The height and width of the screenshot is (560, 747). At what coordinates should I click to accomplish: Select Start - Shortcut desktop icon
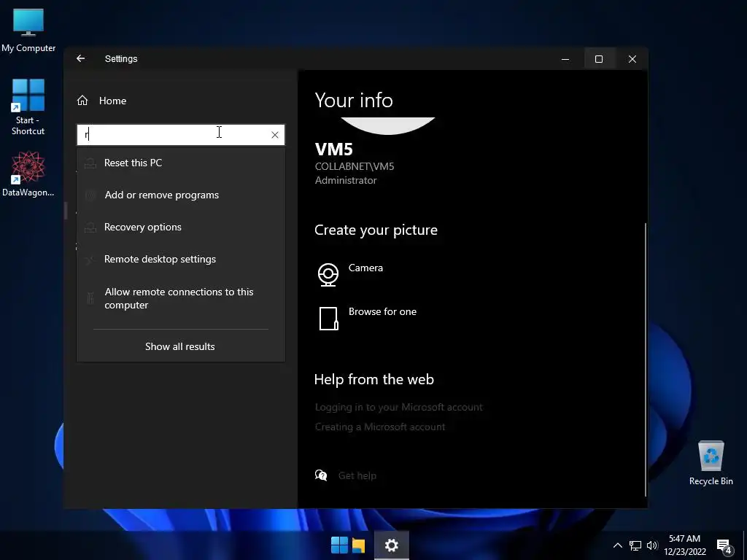pos(28,107)
